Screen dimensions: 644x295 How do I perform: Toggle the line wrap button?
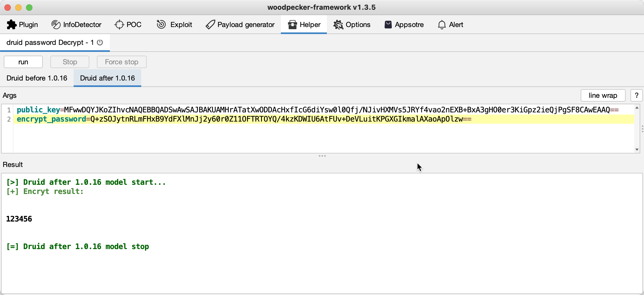603,95
